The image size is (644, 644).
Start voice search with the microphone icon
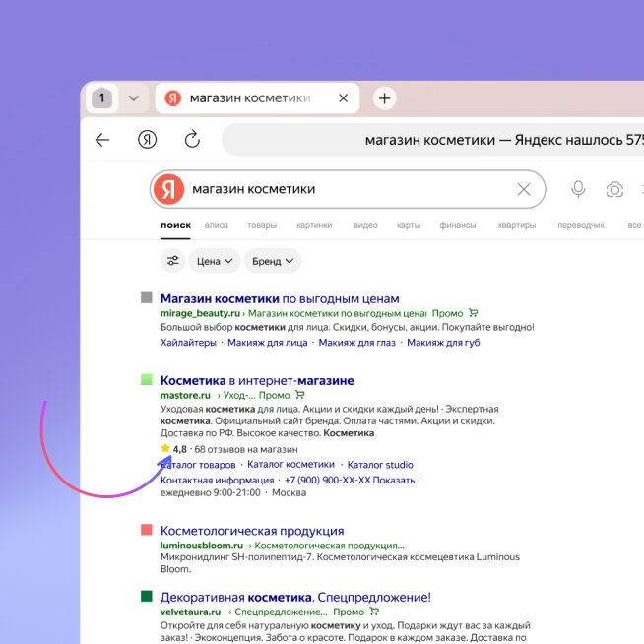tap(578, 189)
